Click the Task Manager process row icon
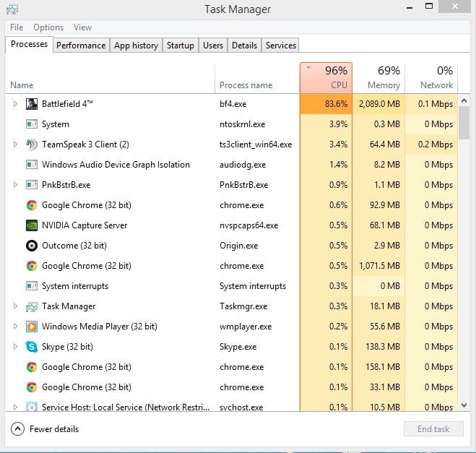The height and width of the screenshot is (453, 476). click(x=32, y=306)
